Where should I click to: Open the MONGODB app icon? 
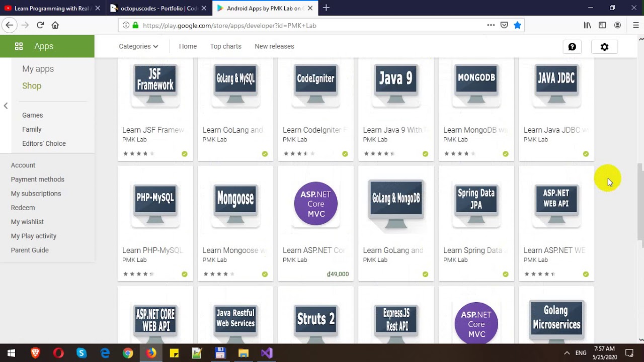pyautogui.click(x=476, y=85)
